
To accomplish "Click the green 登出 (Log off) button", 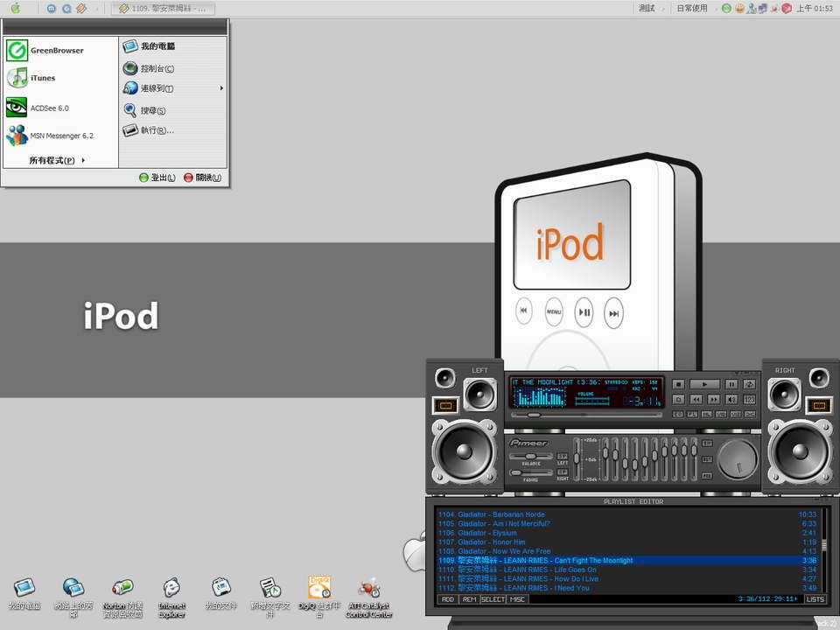I will [x=157, y=178].
